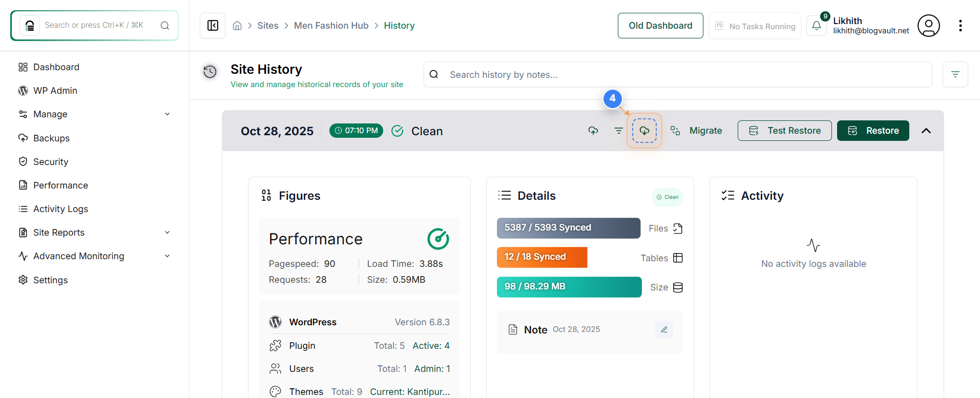980x398 pixels.
Task: Click 'Pagespeed: 90' text
Action: (x=302, y=264)
